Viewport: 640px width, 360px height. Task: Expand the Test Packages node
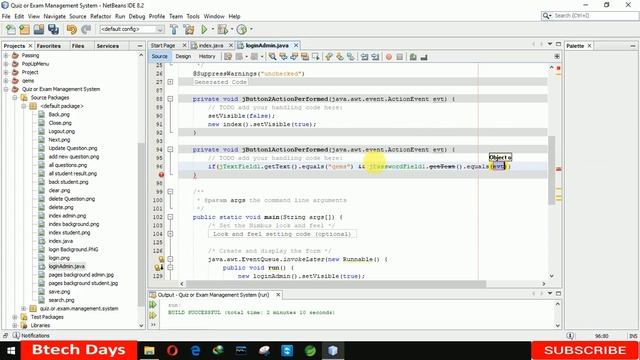coord(15,317)
